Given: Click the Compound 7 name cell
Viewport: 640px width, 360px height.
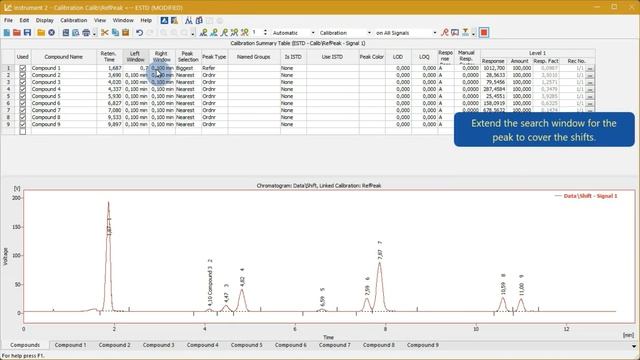Looking at the screenshot, I should [63, 110].
